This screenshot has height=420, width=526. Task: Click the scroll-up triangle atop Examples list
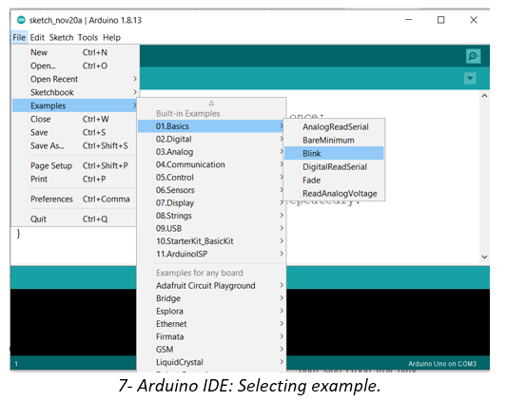click(211, 103)
